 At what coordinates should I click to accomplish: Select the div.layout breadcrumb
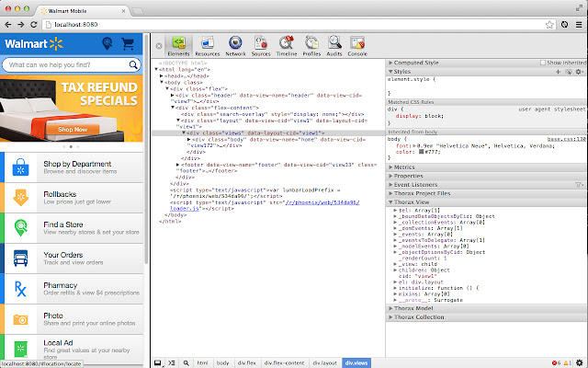(324, 363)
